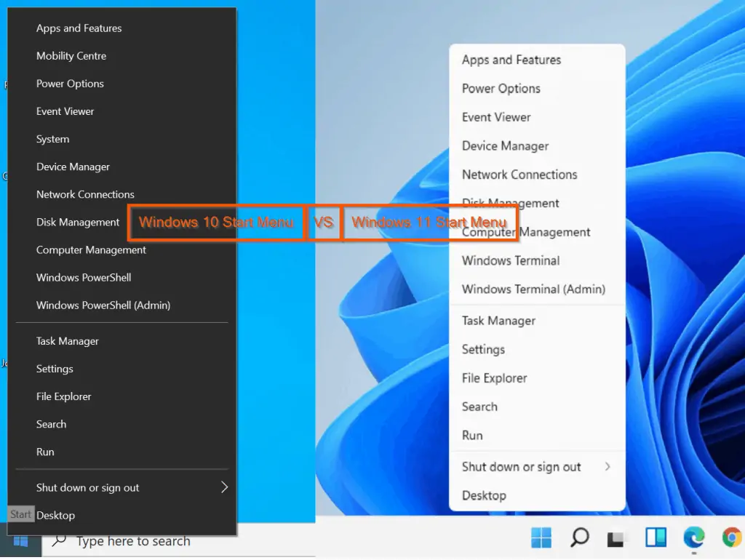This screenshot has width=745, height=560.
Task: Open Windows 11 taskbar Search icon
Action: click(580, 537)
